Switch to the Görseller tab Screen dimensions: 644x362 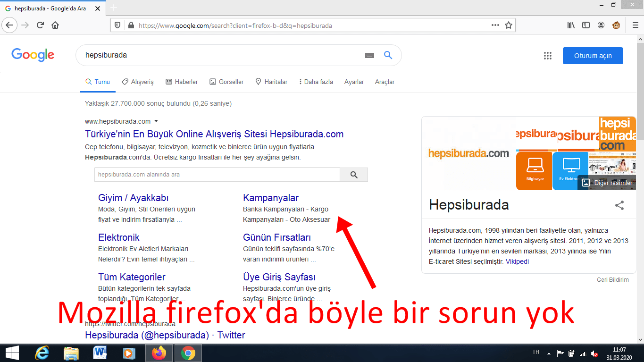(226, 82)
